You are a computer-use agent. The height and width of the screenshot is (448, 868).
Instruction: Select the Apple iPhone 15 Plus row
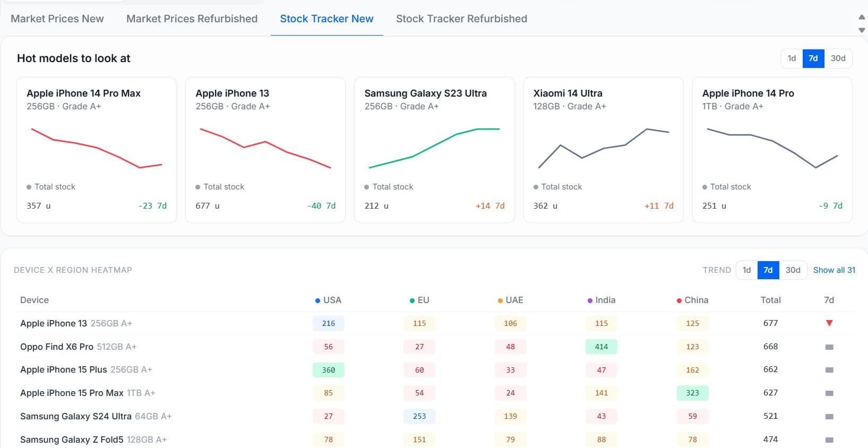pos(434,370)
